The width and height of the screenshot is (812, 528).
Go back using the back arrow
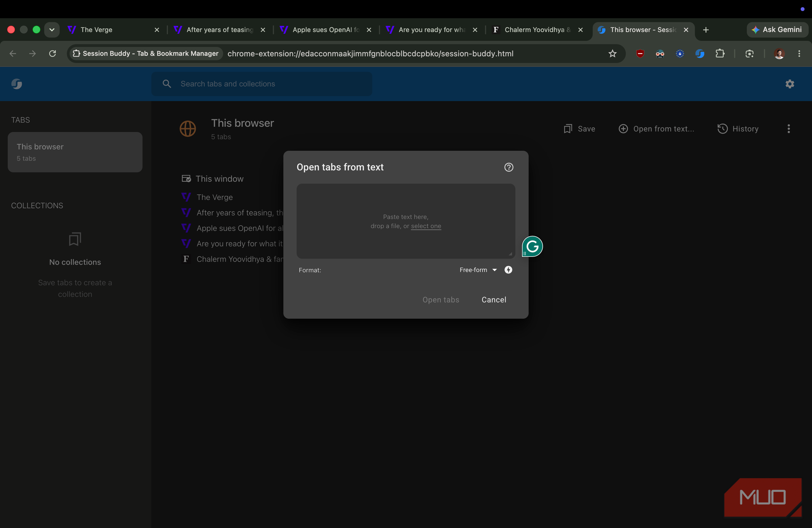pos(13,54)
